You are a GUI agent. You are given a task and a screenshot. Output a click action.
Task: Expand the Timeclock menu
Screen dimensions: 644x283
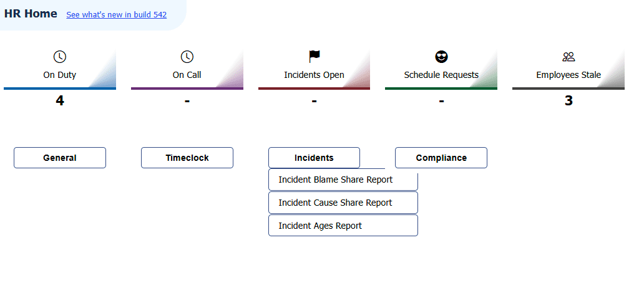click(x=187, y=158)
